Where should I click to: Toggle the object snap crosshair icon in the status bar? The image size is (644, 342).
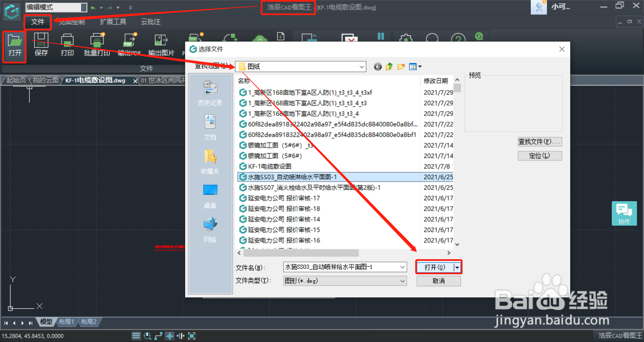click(170, 336)
